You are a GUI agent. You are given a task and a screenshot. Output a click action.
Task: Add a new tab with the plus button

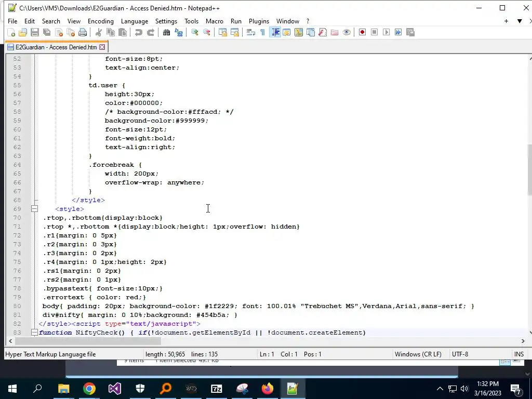[506, 21]
